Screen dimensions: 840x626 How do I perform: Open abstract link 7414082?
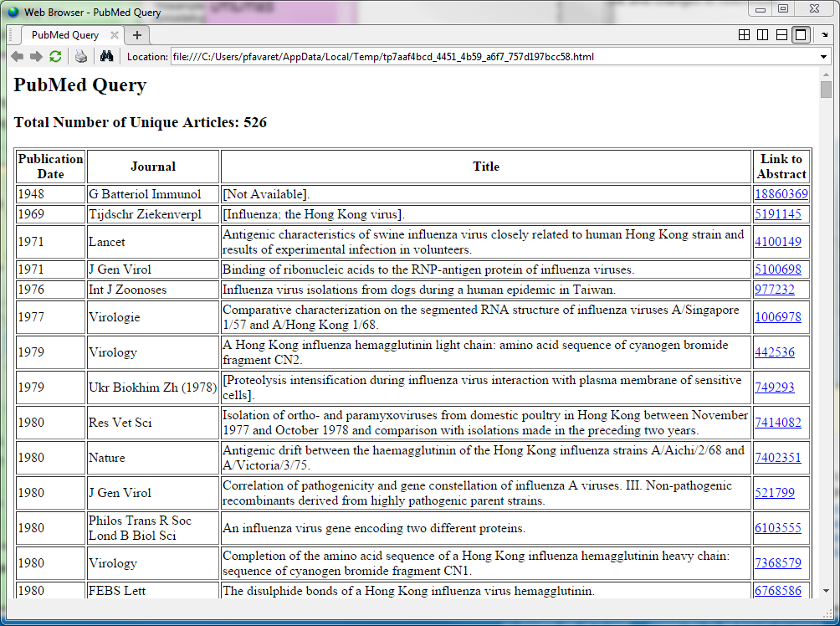(778, 423)
